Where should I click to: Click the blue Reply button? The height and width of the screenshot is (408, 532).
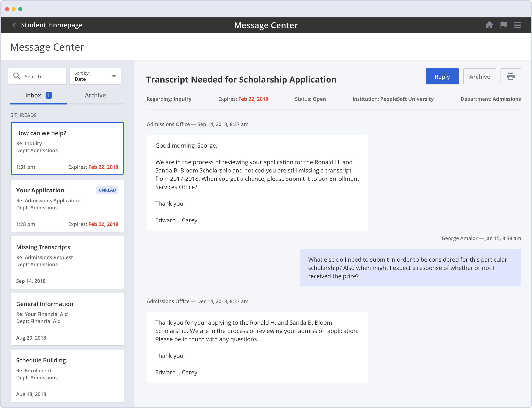click(x=442, y=76)
